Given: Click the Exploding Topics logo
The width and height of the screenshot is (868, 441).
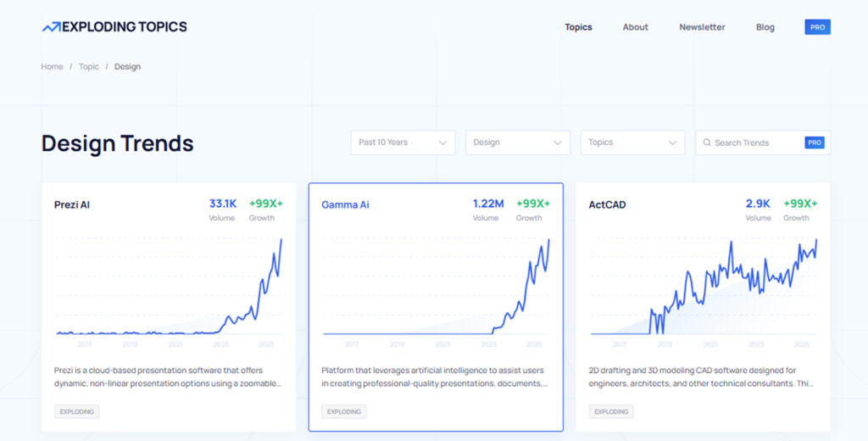Looking at the screenshot, I should tap(114, 27).
